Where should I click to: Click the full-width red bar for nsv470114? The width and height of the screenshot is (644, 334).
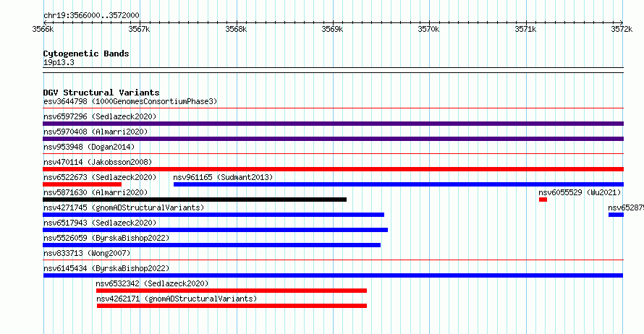[x=333, y=169]
